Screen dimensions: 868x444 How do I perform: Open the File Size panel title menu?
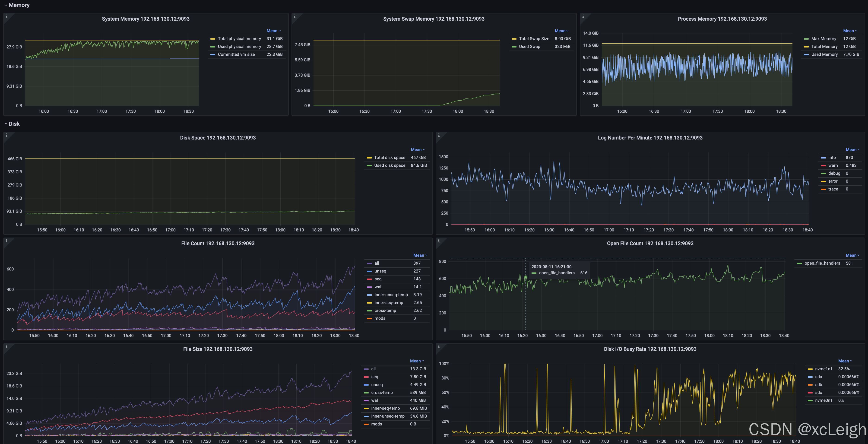[218, 349]
